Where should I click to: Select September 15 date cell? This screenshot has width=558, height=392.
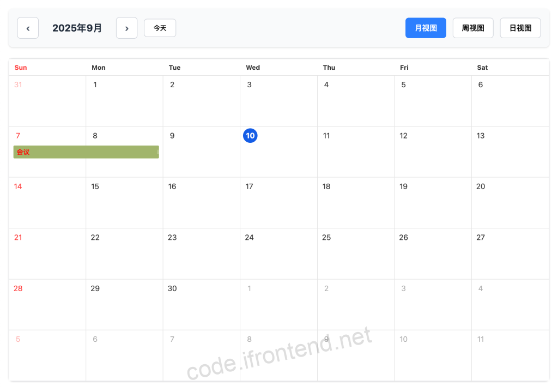click(124, 202)
